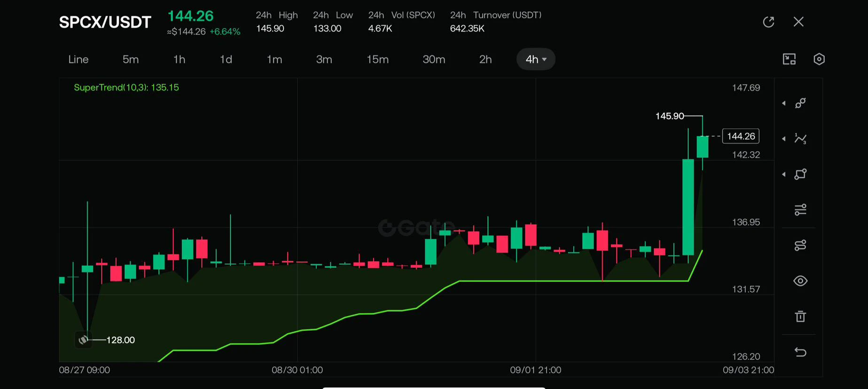Click the 24h High value 145.90
The height and width of the screenshot is (389, 868).
point(270,29)
